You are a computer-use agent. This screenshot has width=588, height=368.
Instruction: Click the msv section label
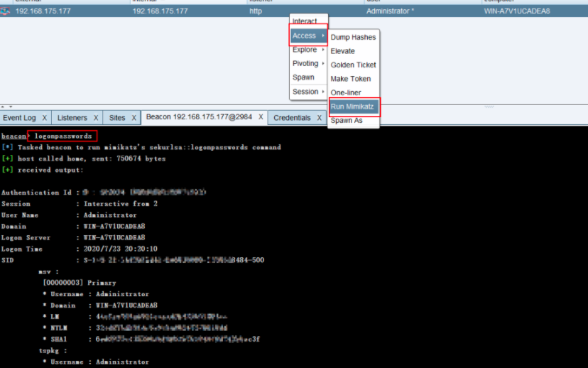pos(48,271)
